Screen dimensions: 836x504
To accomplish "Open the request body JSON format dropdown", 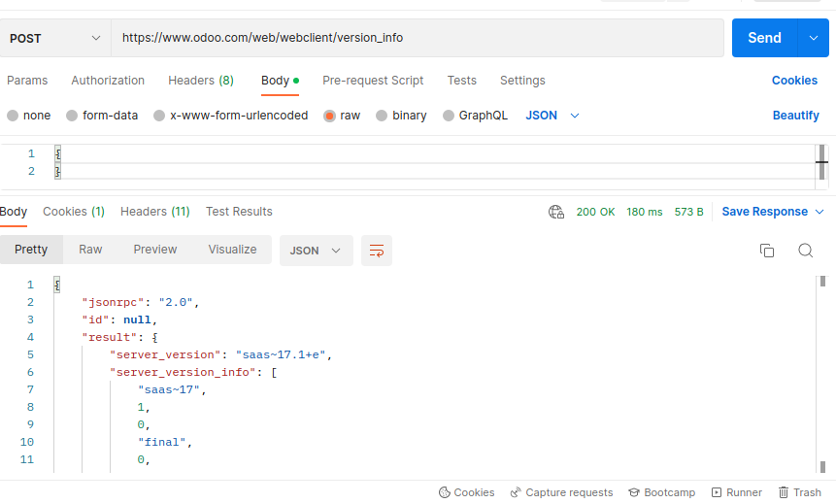I will point(552,116).
